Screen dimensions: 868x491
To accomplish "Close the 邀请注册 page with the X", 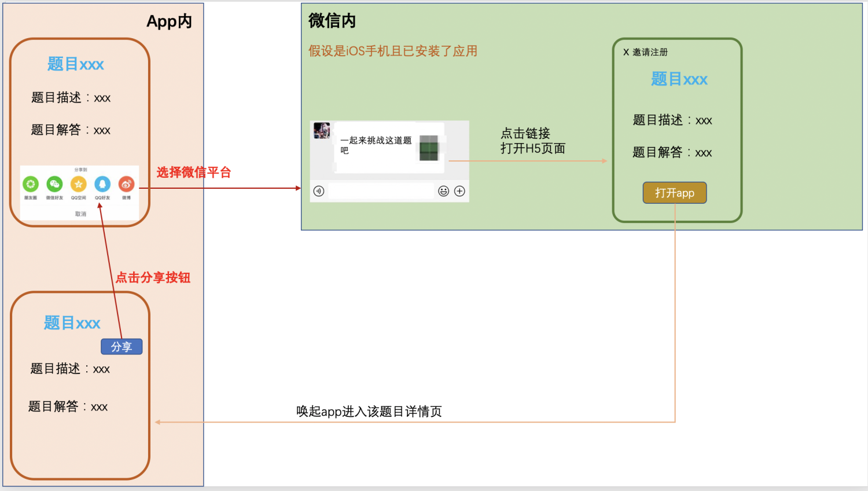I will 626,52.
